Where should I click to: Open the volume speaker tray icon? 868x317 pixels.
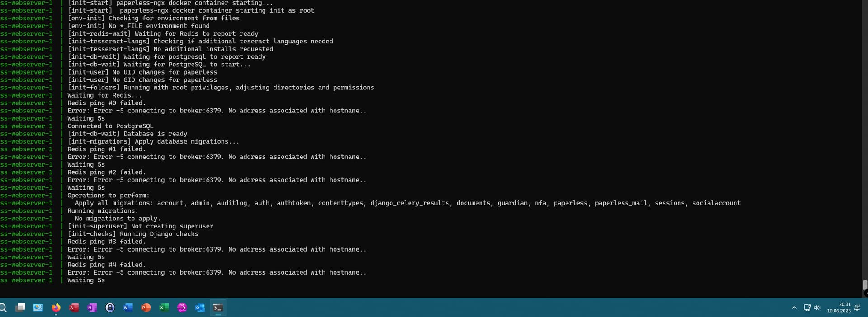pos(817,308)
